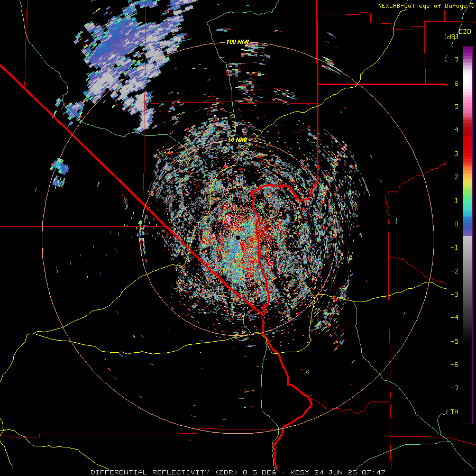Click the -4 tick on the color scale
The height and width of the screenshot is (476, 476).
pos(454,318)
